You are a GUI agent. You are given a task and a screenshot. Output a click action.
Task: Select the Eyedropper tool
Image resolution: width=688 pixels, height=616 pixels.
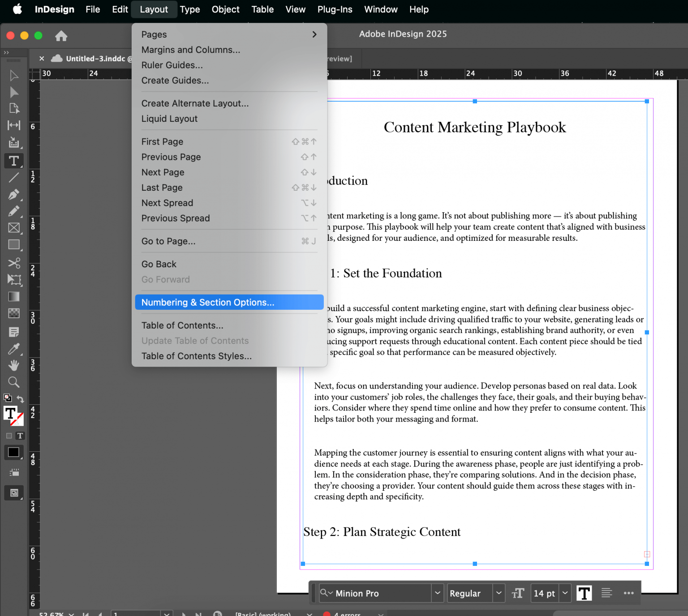coord(14,349)
